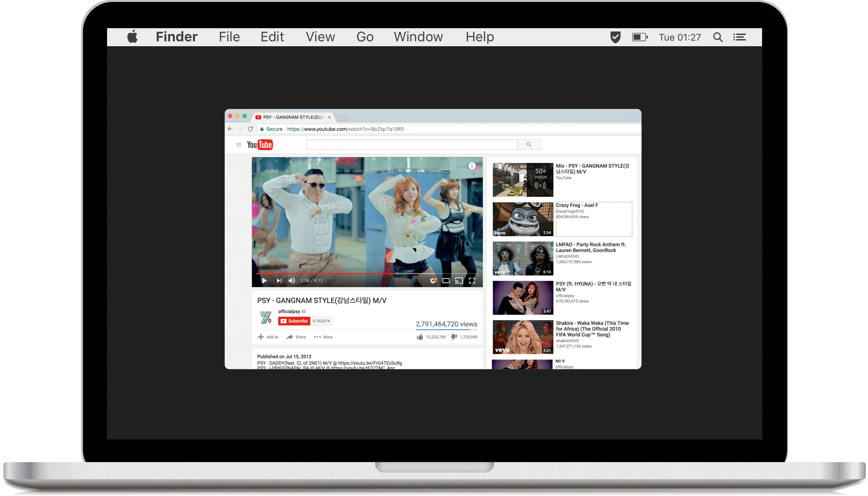Open Notification Center list icon
Image resolution: width=868 pixels, height=496 pixels.
pyautogui.click(x=739, y=37)
